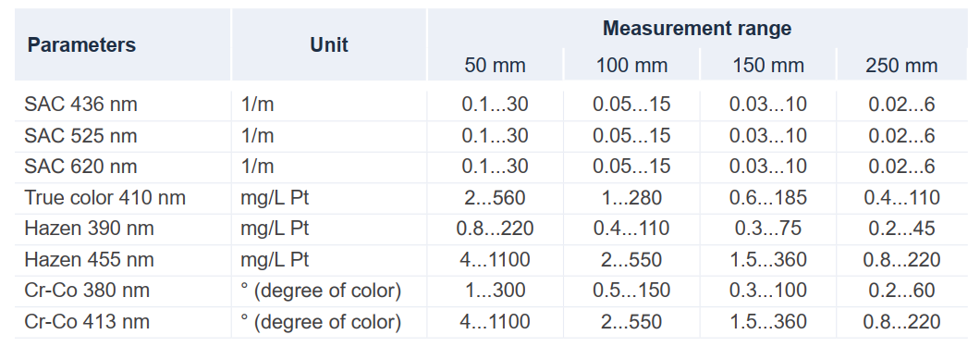Screen dimensions: 980x347
Task: Select the 250 mm column header
Action: [901, 65]
